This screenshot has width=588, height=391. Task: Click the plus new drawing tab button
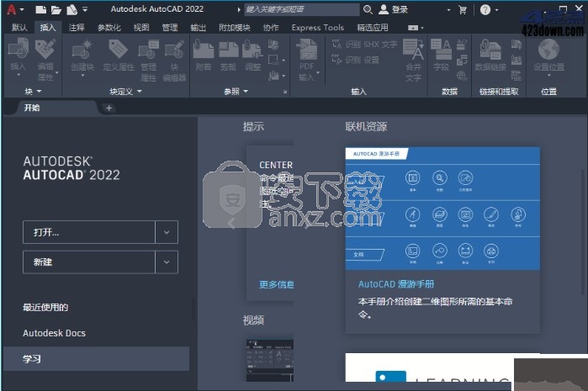tap(109, 108)
